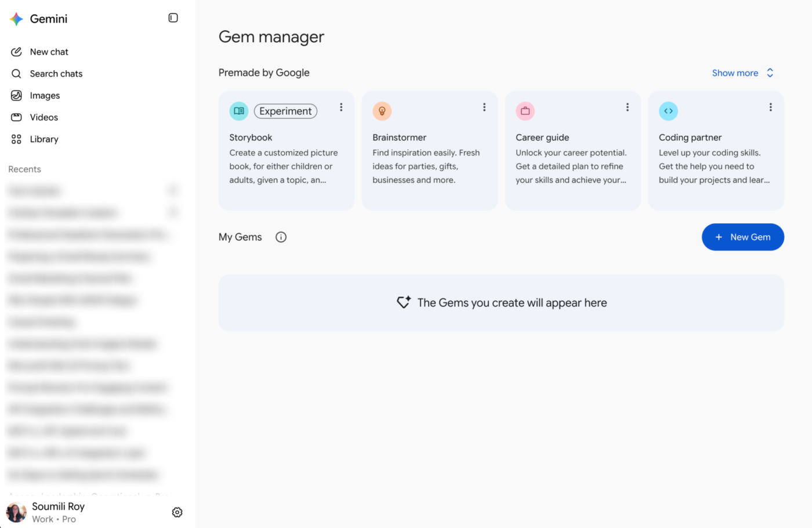
Task: Click the Premade by Google heading
Action: [x=264, y=73]
